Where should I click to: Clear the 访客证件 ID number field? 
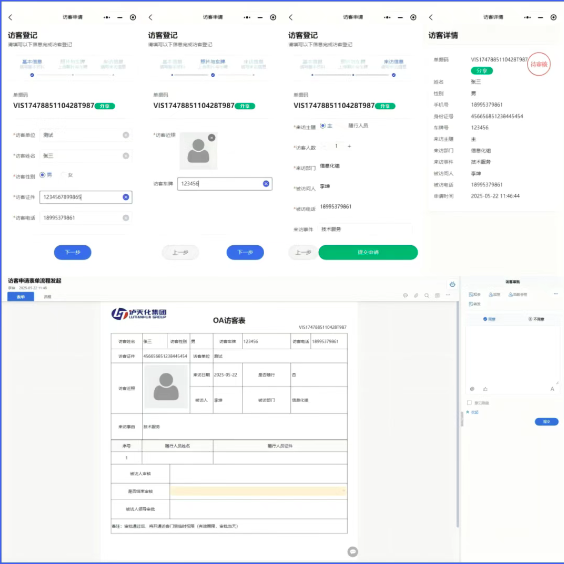(x=126, y=197)
